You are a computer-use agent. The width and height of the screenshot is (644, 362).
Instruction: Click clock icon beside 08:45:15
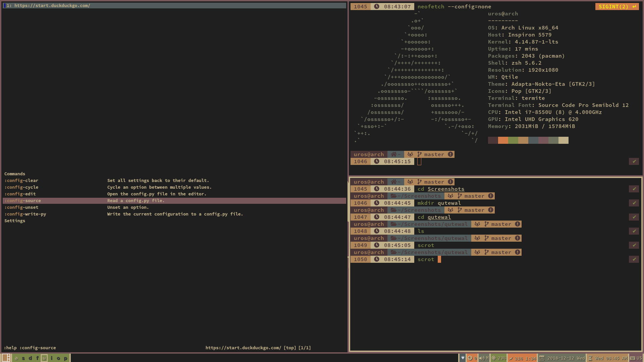point(377,161)
